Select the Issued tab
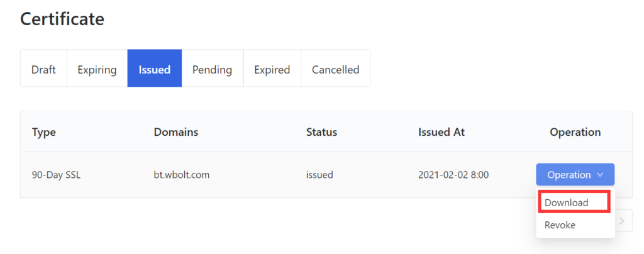The width and height of the screenshot is (644, 254). click(155, 69)
